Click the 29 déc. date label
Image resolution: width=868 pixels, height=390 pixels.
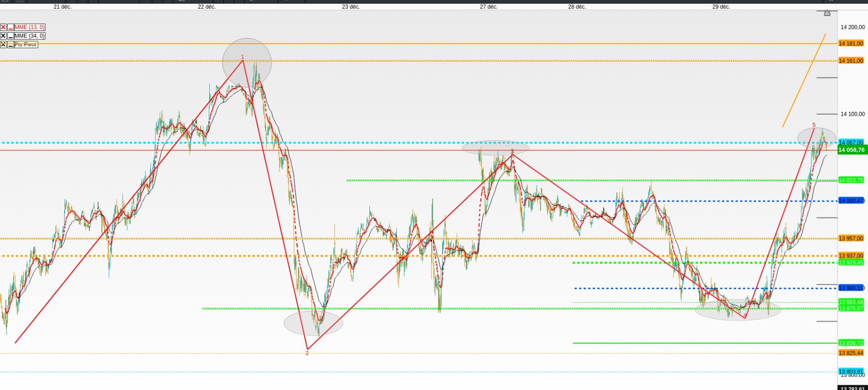pyautogui.click(x=721, y=7)
